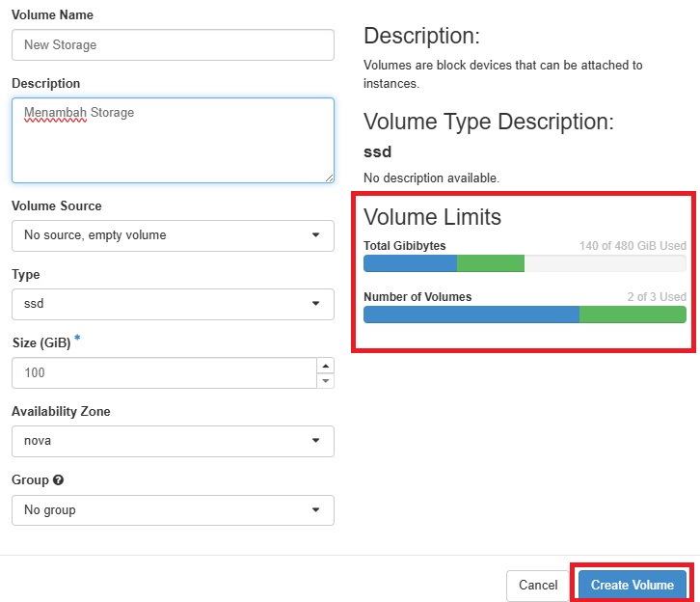
Task: Click the Group dropdown caret arrow
Action: click(x=315, y=510)
